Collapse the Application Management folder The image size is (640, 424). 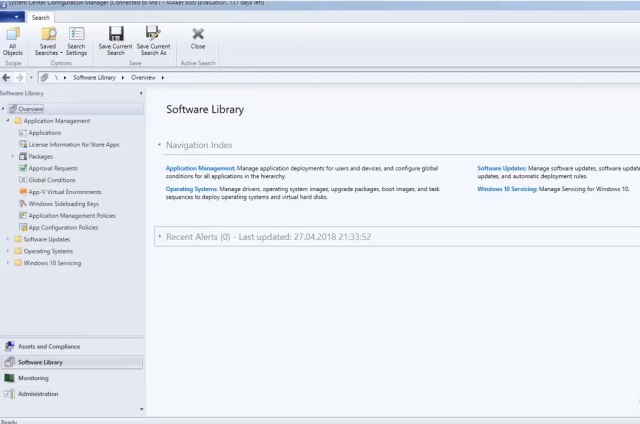click(8, 121)
